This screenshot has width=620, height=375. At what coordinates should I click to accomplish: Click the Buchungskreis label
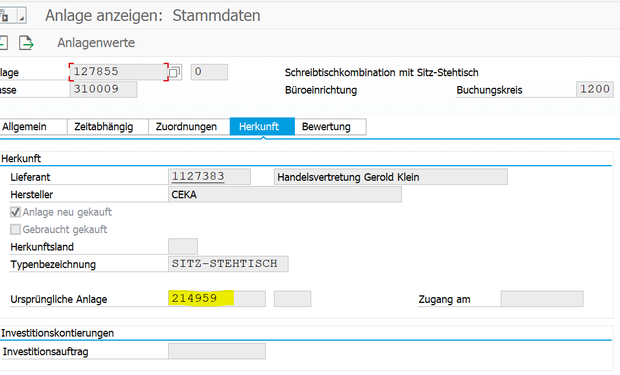(x=489, y=90)
